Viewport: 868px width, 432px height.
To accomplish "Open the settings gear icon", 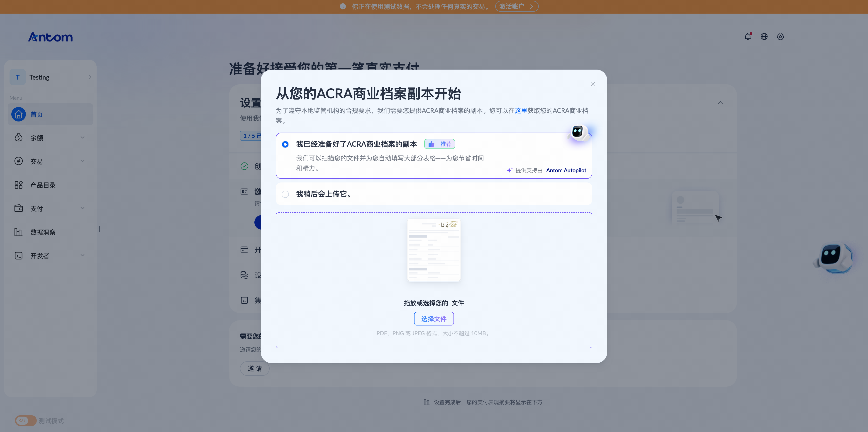I will pyautogui.click(x=780, y=36).
